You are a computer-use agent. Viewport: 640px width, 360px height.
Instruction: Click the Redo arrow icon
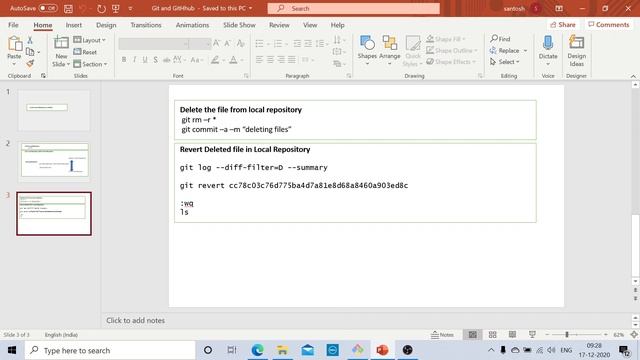[101, 8]
